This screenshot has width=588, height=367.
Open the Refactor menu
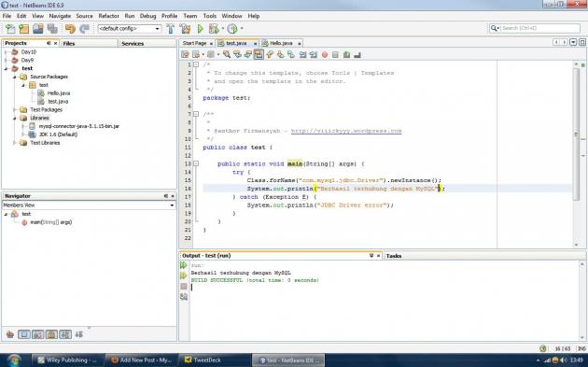[x=109, y=16]
